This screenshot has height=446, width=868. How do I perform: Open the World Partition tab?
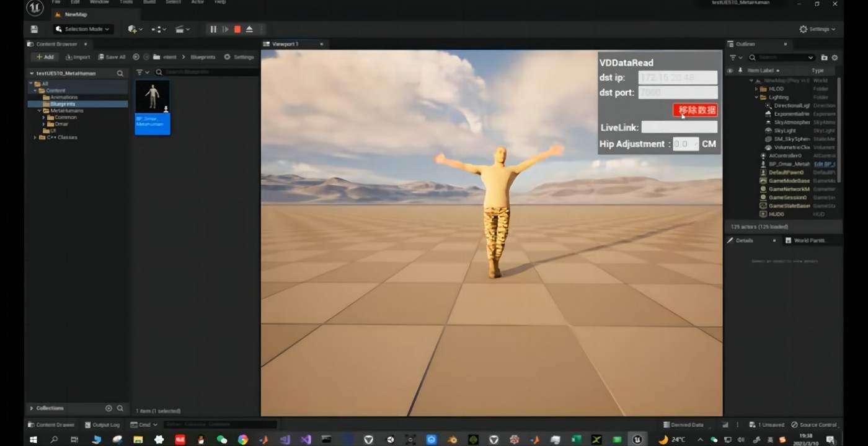(x=810, y=240)
